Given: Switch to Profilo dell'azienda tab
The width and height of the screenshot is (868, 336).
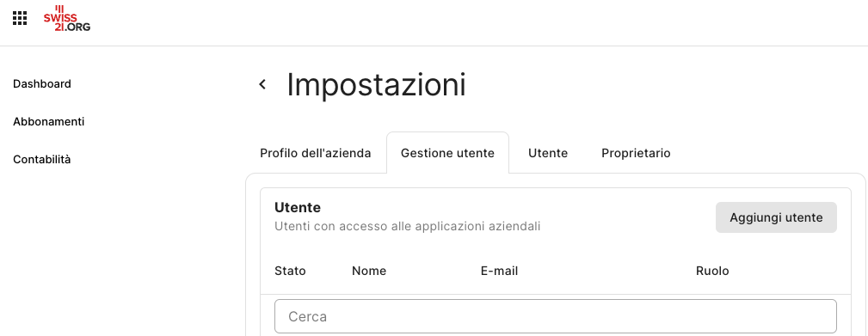Looking at the screenshot, I should (x=316, y=153).
